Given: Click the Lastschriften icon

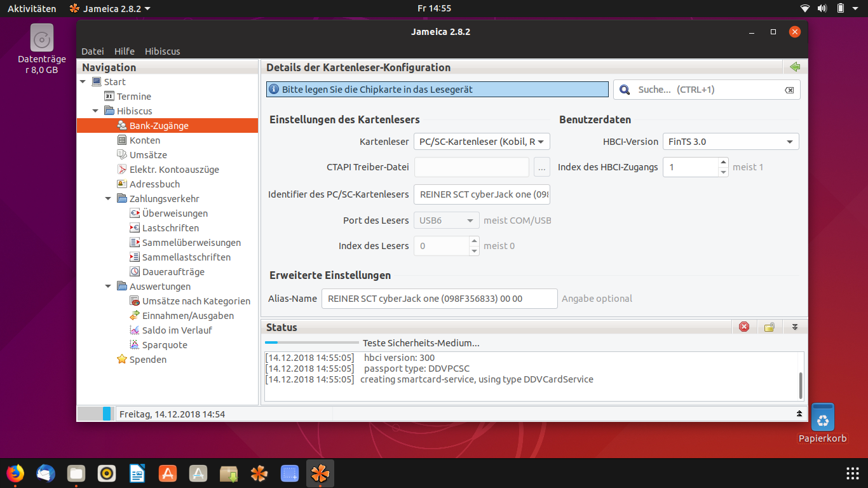Looking at the screenshot, I should click(135, 227).
